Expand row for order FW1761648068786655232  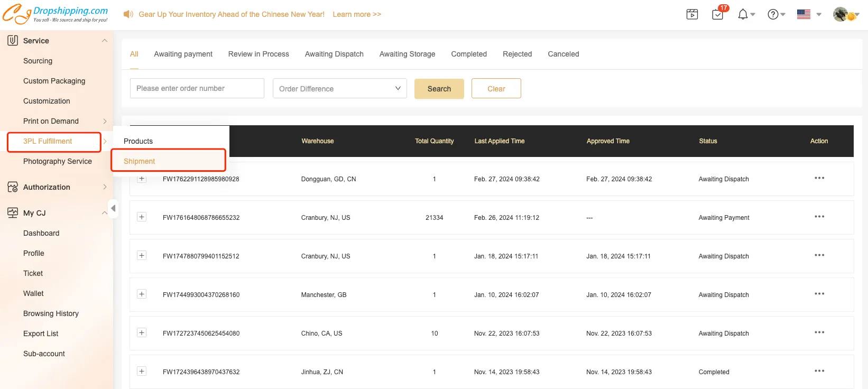coord(142,217)
